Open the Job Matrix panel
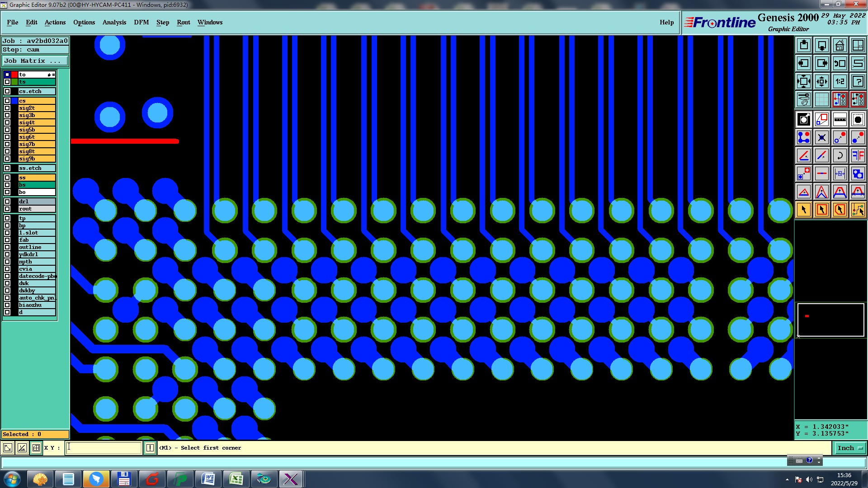 coord(35,61)
